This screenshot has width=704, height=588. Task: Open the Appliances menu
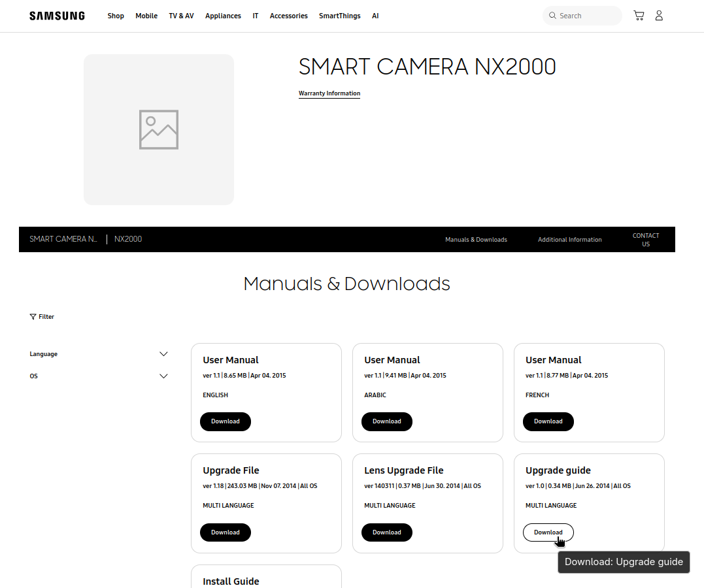click(x=223, y=16)
